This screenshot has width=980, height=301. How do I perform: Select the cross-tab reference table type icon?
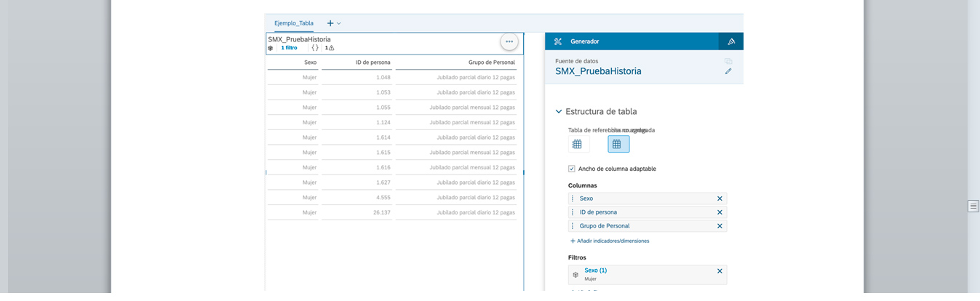tap(577, 144)
